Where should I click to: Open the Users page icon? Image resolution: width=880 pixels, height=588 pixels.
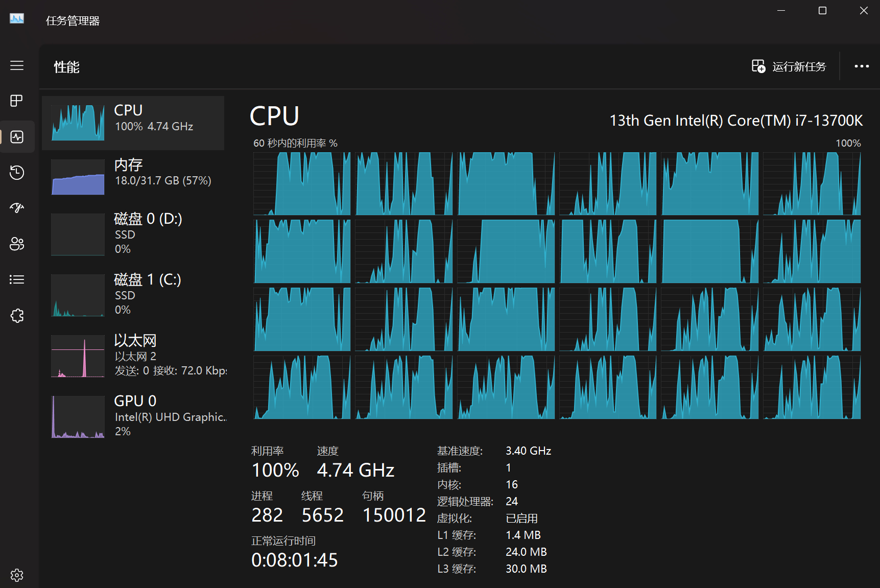pos(17,244)
